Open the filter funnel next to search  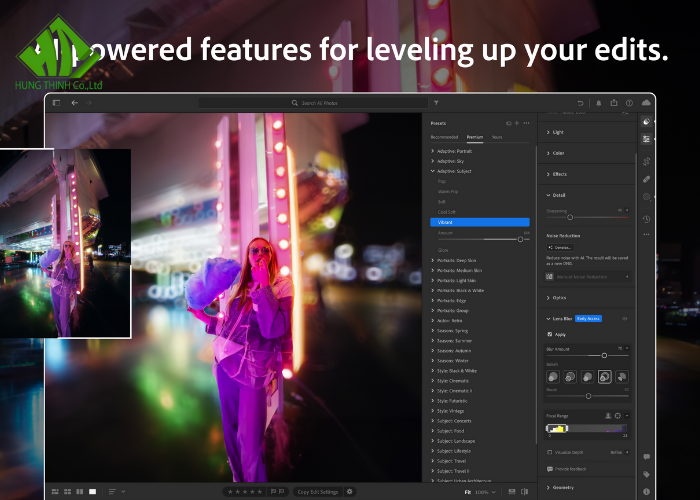[436, 103]
